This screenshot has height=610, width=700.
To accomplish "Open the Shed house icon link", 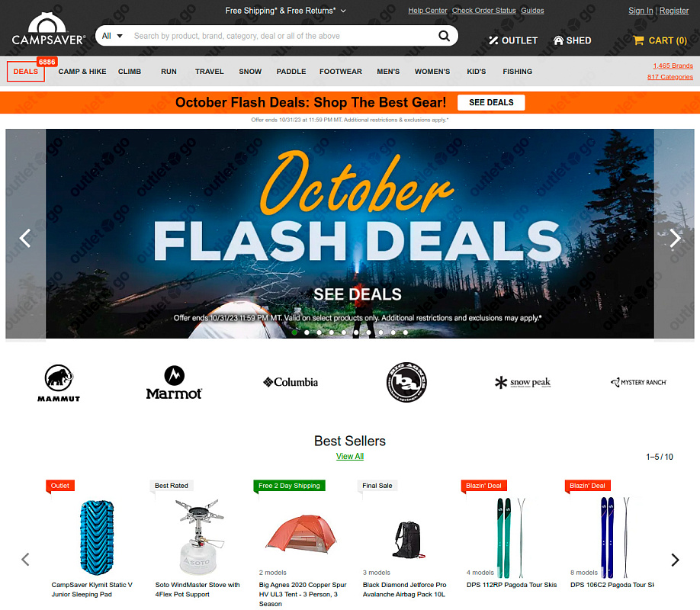I will (x=558, y=40).
